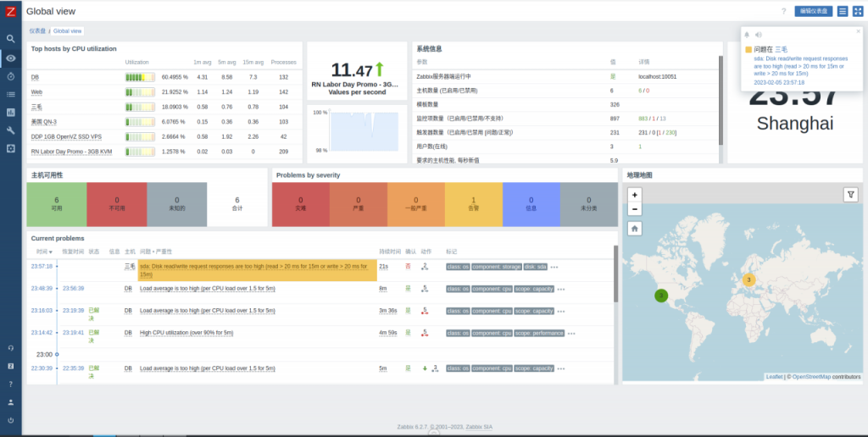Sort the problems by the time column header
This screenshot has height=437, width=868.
pos(44,252)
